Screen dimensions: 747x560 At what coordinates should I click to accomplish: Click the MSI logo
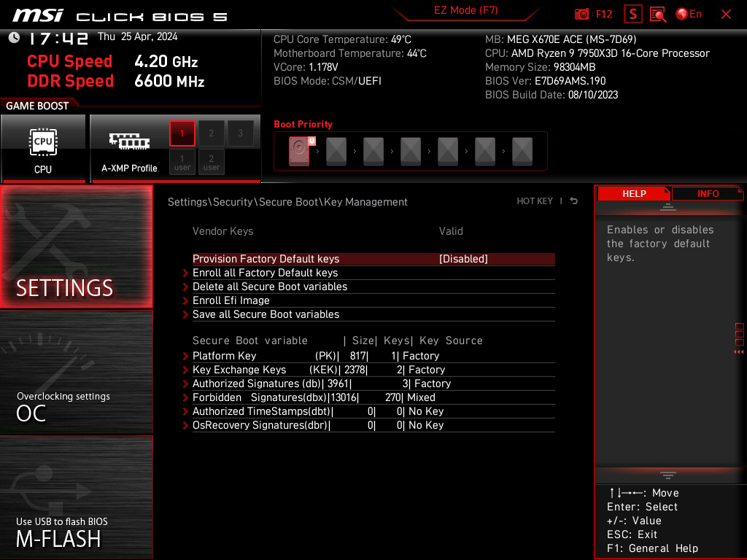(x=38, y=15)
